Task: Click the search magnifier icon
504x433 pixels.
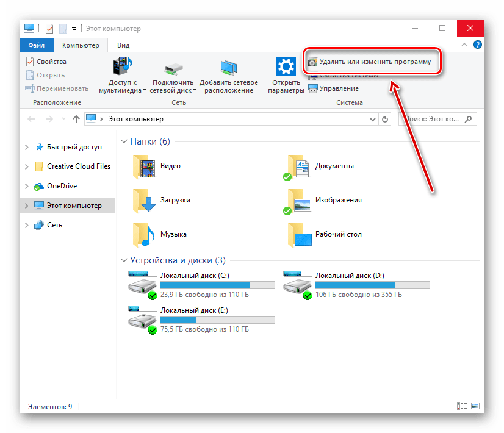Action: click(x=469, y=119)
